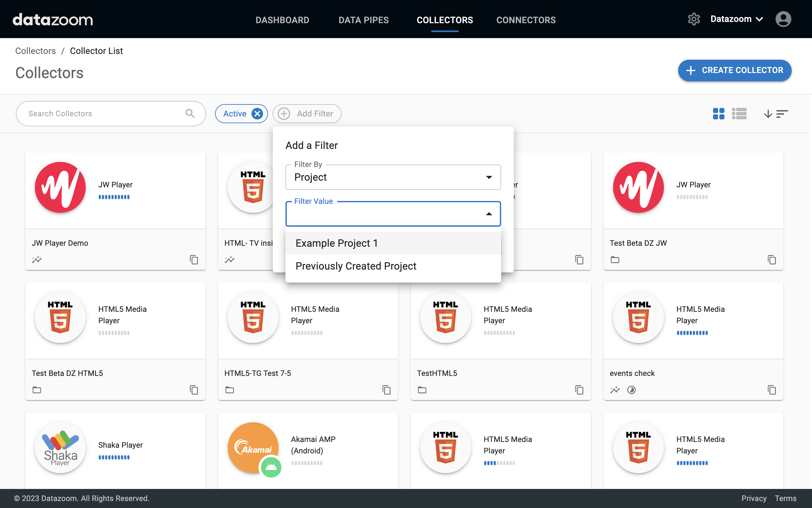The image size is (812, 508).
Task: Click the JW Player logo on Test Beta DZ JW
Action: coord(638,187)
